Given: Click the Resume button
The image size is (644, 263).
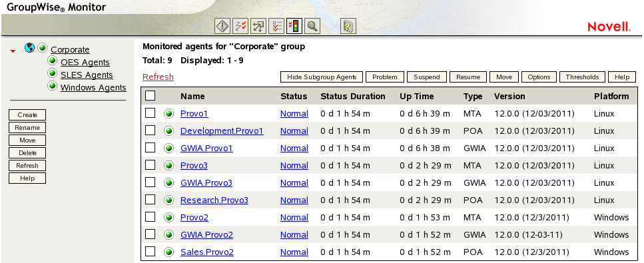Looking at the screenshot, I should [468, 77].
